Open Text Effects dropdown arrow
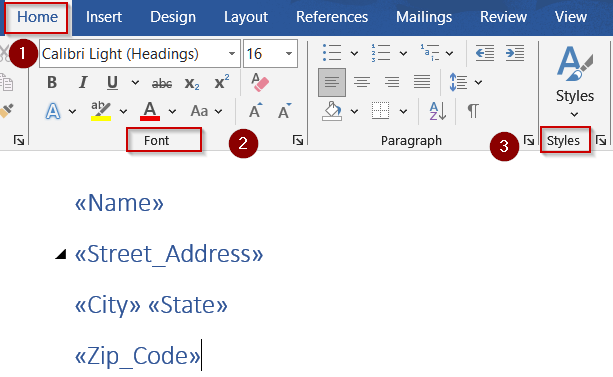Screen dimensions: 613x377 (72, 111)
